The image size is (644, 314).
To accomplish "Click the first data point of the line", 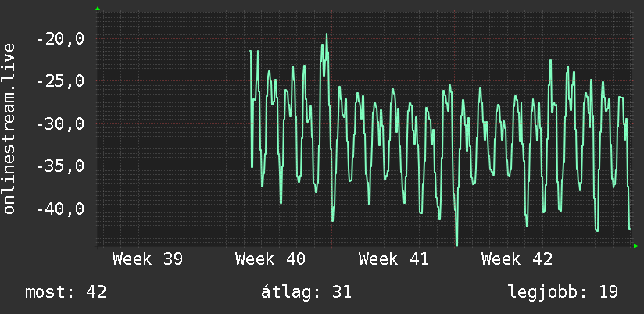I will pyautogui.click(x=251, y=51).
